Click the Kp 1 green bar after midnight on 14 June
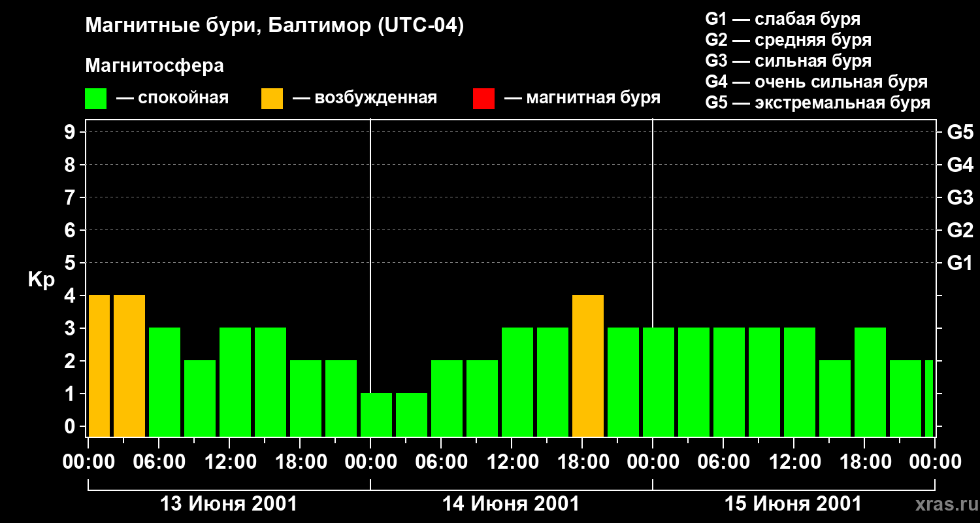Viewport: 980px width, 523px height. [x=376, y=414]
